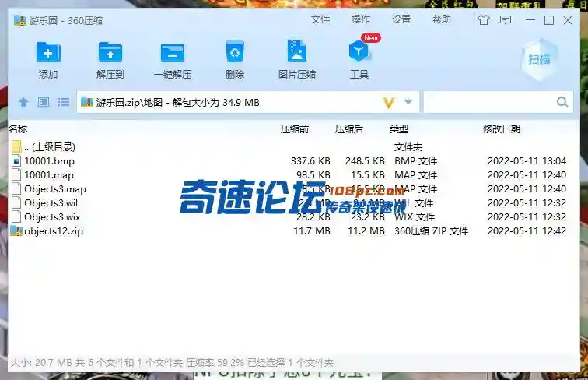
Task: Select the 10001.bmp file name
Action: coord(50,160)
